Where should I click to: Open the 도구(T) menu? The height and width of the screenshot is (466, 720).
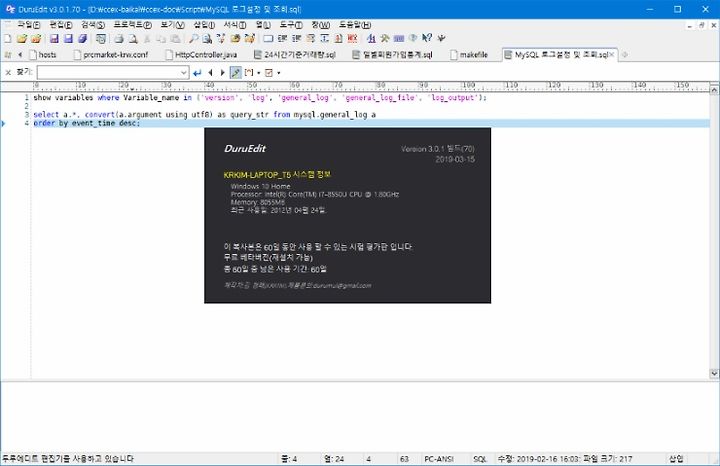291,25
